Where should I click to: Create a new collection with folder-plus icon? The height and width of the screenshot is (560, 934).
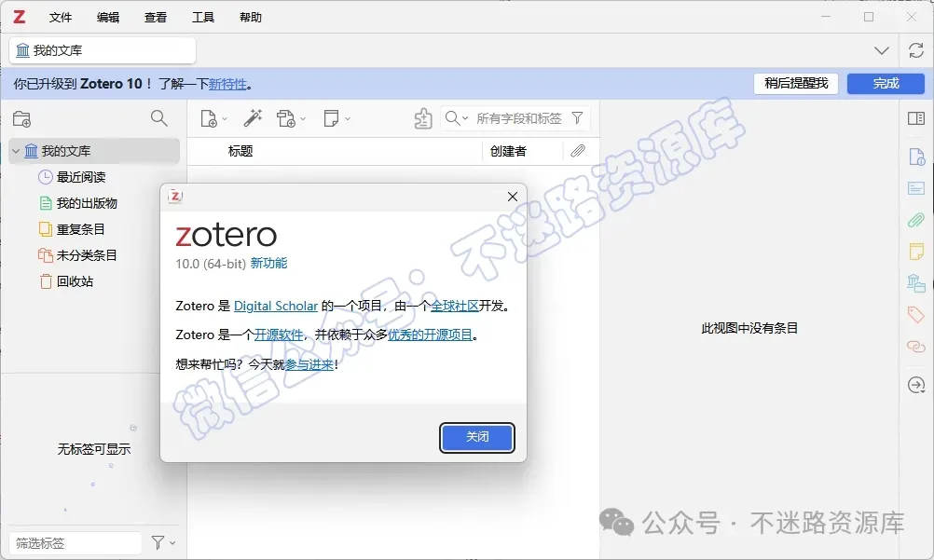coord(22,118)
